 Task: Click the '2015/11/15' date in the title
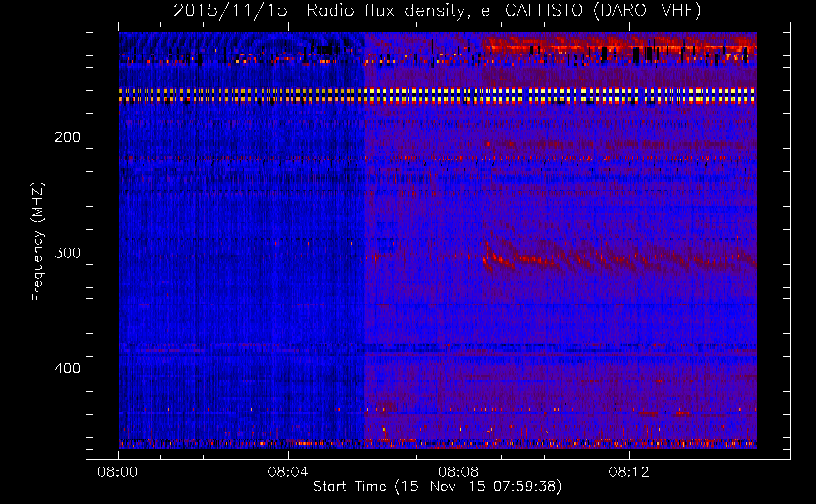point(230,11)
